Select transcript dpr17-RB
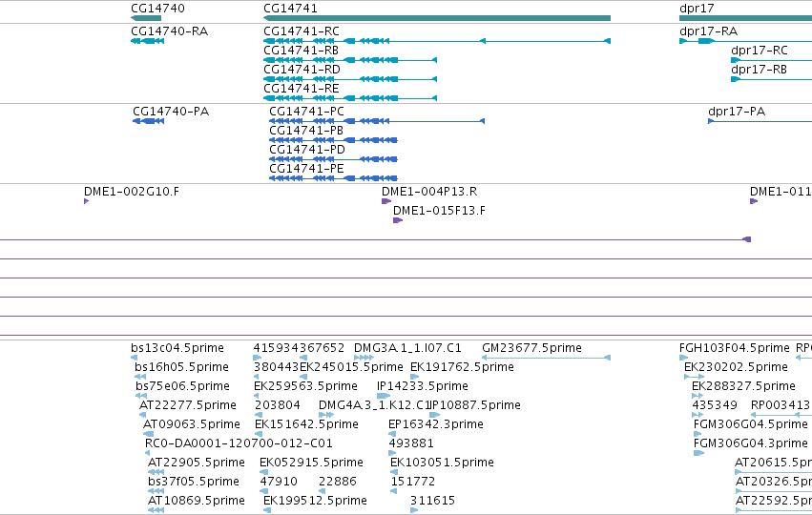The width and height of the screenshot is (812, 515). point(759,70)
